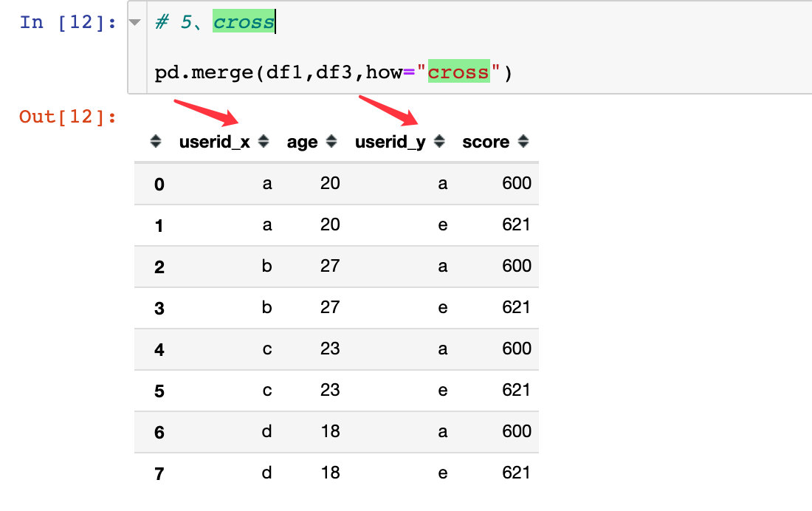Viewport: 812px width, 511px height.
Task: Click userid_x value d in row 6
Action: click(x=266, y=431)
